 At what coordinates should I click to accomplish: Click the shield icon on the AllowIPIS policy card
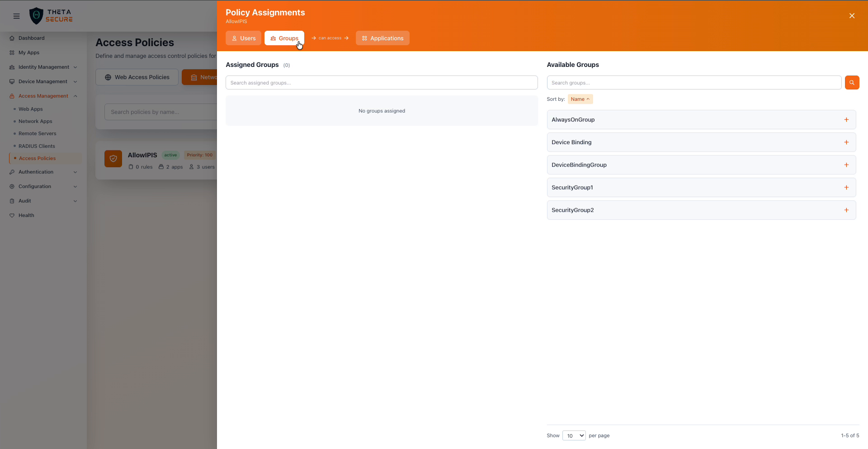point(113,159)
